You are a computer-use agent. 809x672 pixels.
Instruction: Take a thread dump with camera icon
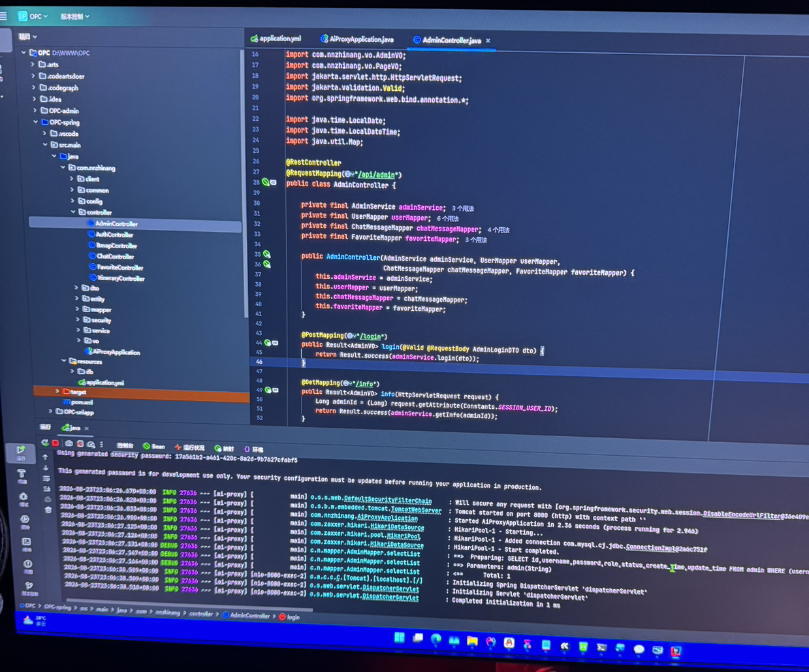(x=69, y=443)
